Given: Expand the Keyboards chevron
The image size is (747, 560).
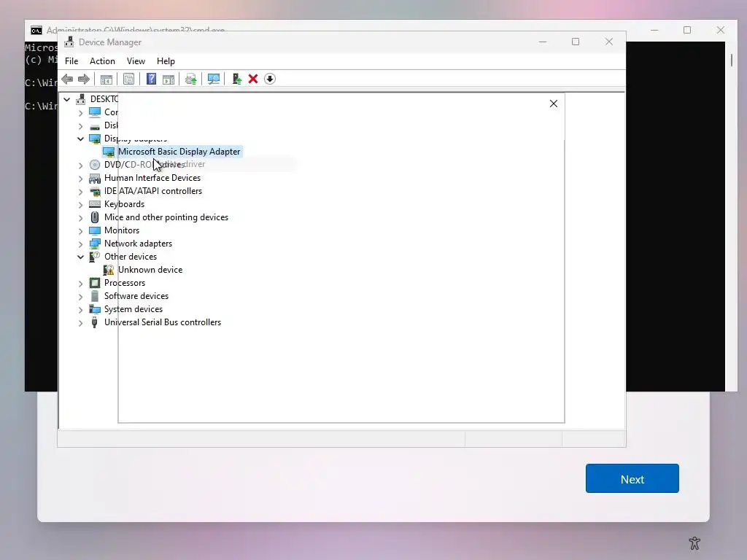Looking at the screenshot, I should pos(80,205).
